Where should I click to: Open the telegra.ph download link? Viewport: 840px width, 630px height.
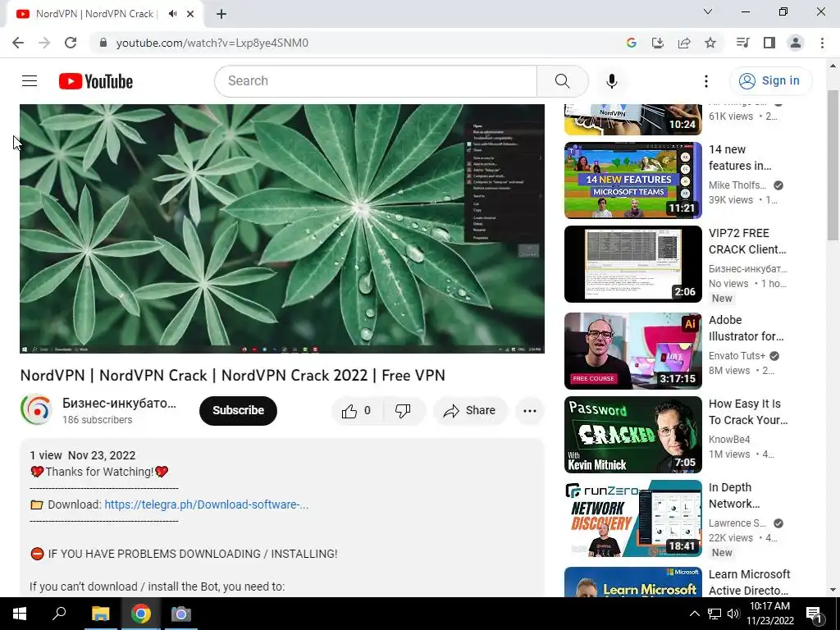[206, 504]
